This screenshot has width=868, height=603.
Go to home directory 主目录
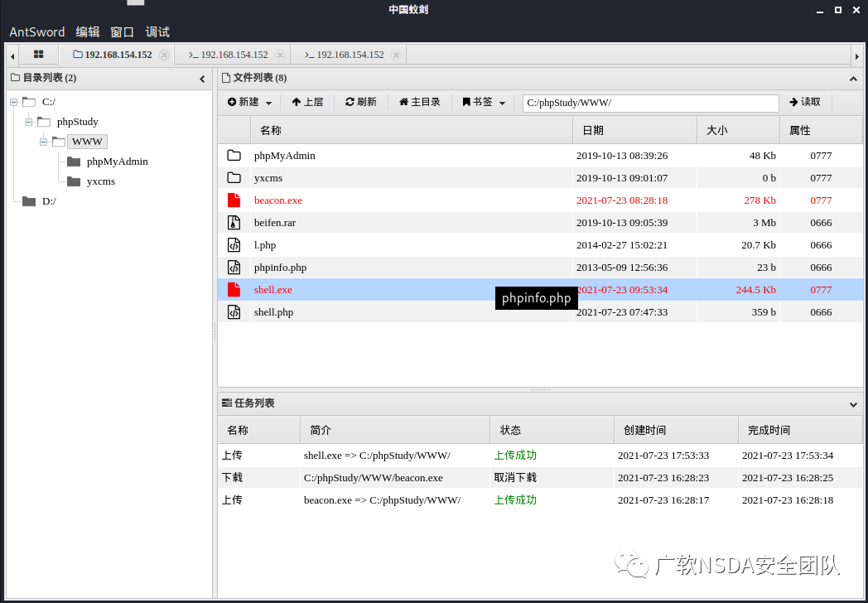point(420,103)
